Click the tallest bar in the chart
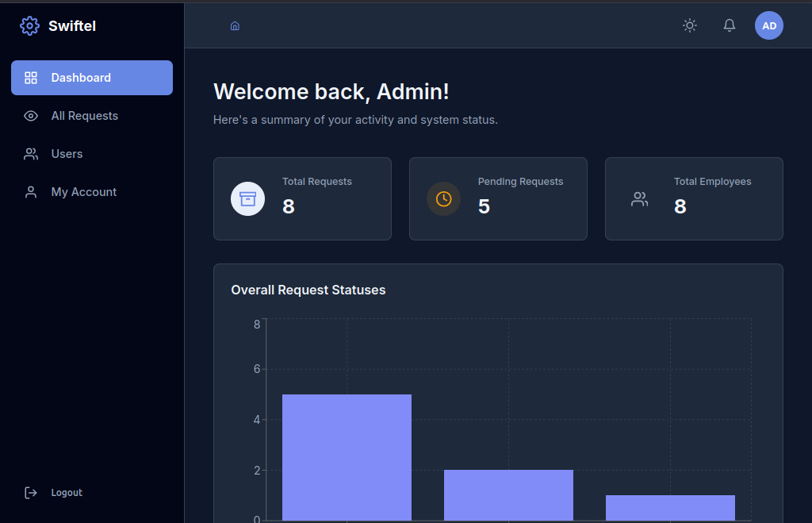 pyautogui.click(x=347, y=456)
